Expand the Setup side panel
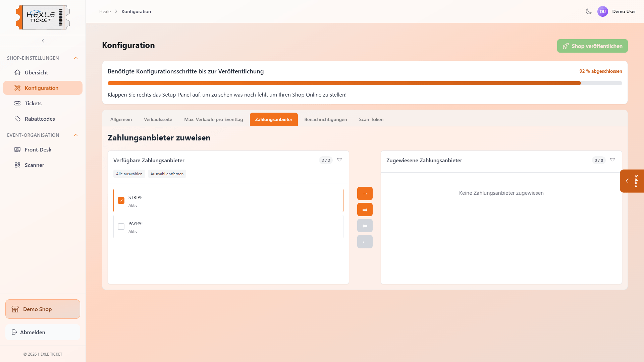644x362 pixels. point(632,181)
